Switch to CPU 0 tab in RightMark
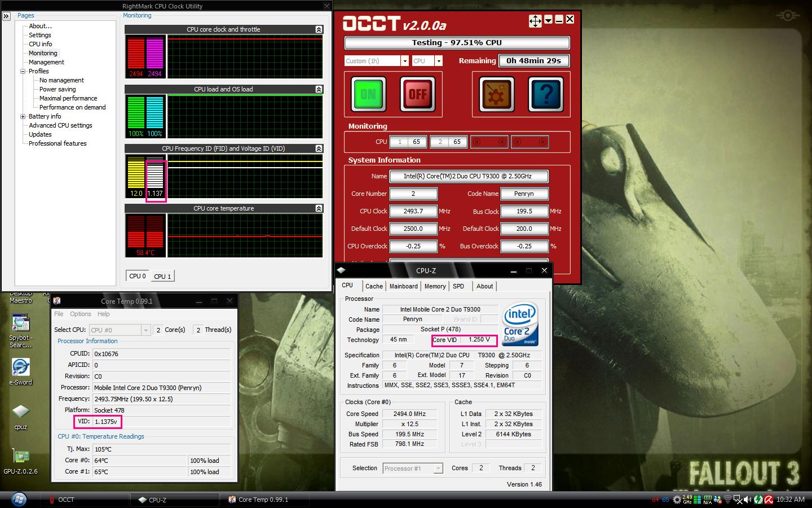Viewport: 812px width, 508px height. [x=138, y=276]
